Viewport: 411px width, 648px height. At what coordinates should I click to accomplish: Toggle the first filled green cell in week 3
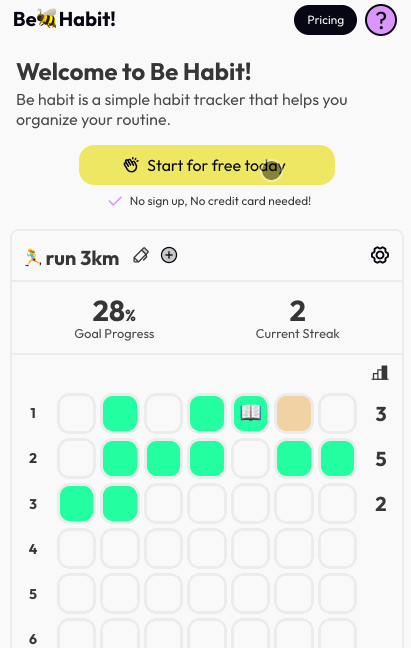(x=76, y=503)
